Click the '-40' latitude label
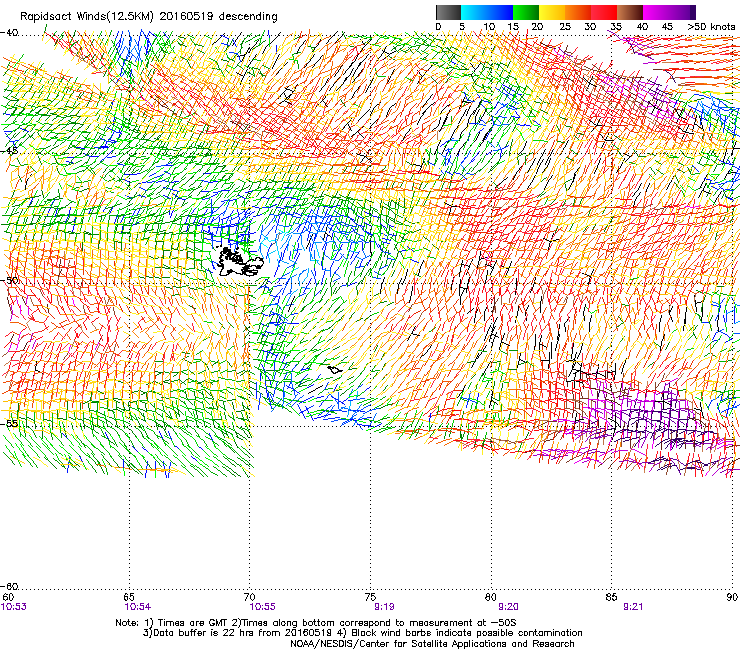The width and height of the screenshot is (740, 650). 9,33
